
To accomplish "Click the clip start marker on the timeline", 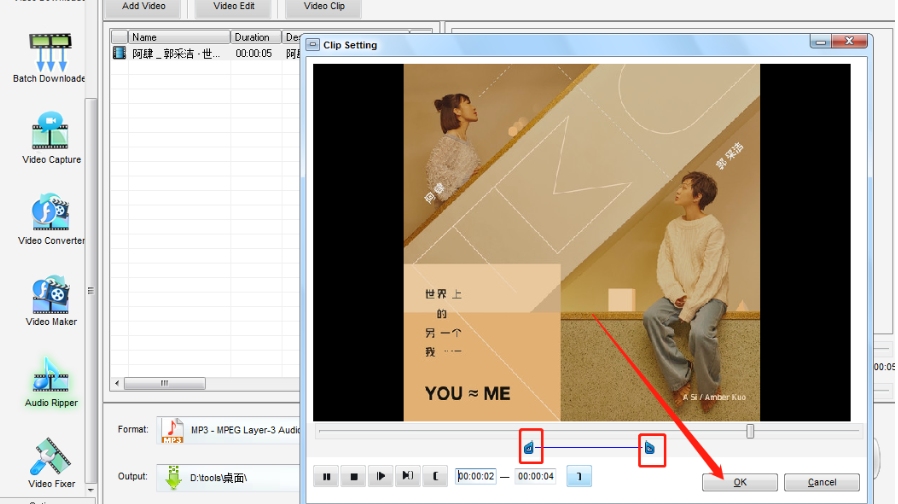I will point(529,447).
